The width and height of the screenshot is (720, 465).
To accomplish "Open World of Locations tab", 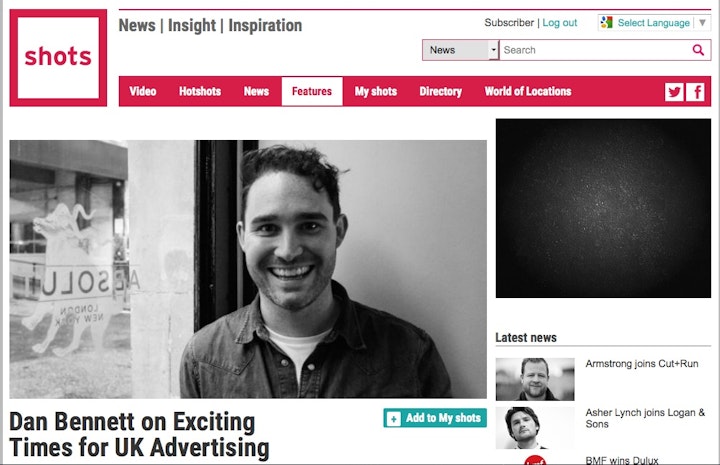I will (528, 91).
